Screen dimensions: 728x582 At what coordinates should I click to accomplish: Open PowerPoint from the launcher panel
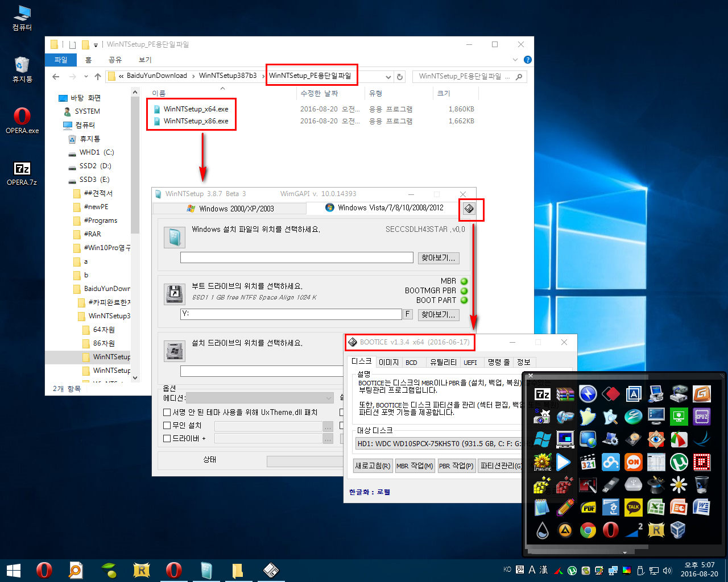(679, 508)
